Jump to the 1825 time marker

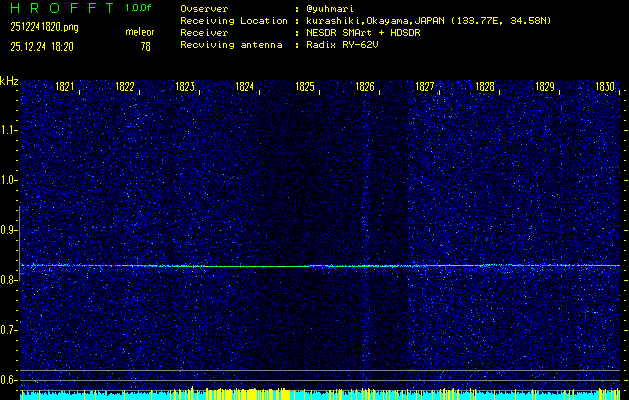pyautogui.click(x=306, y=87)
